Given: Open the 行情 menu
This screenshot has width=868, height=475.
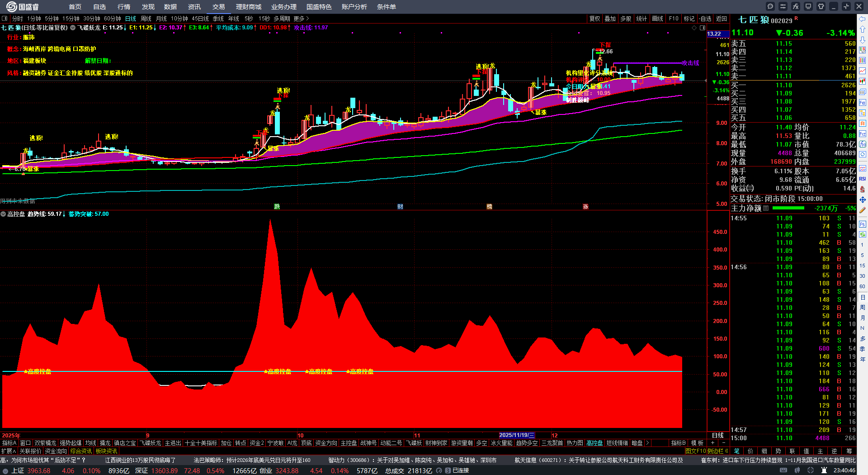Looking at the screenshot, I should [x=124, y=7].
